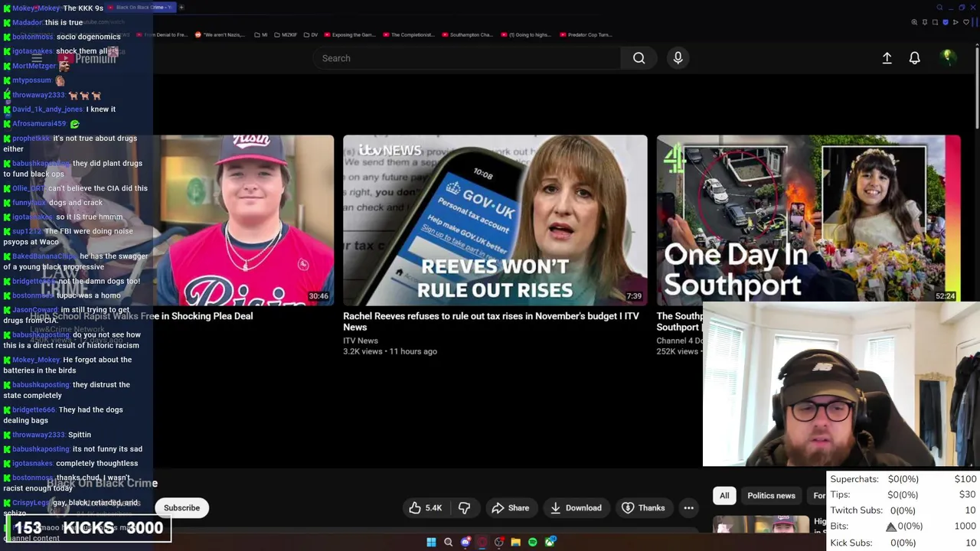
Task: Click the Twitch Subs goal row
Action: (x=903, y=510)
